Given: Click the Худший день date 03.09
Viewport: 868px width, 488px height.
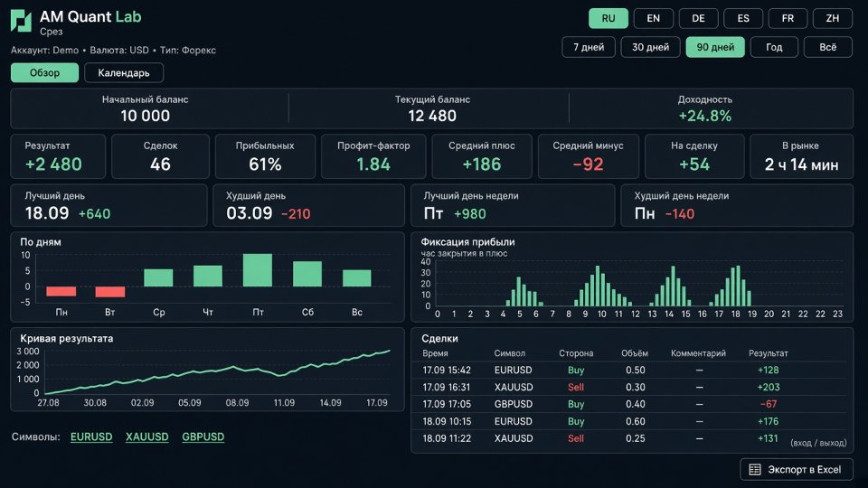Looking at the screenshot, I should pos(250,213).
